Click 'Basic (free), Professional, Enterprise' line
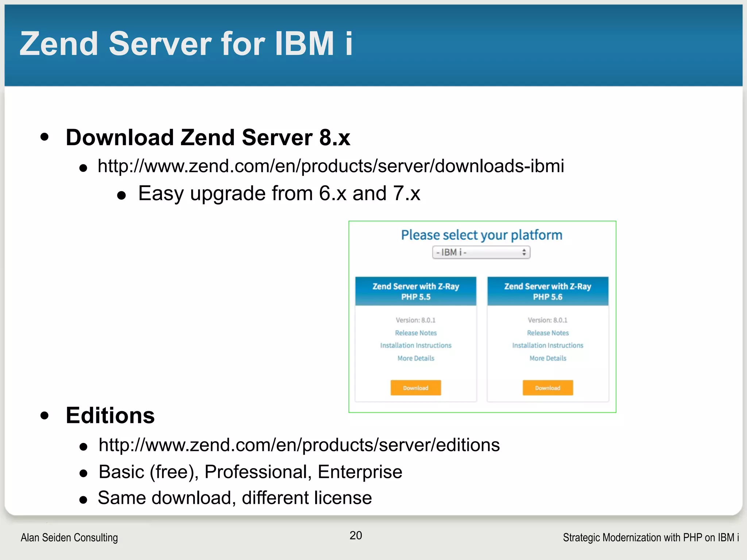747x560 pixels. pyautogui.click(x=250, y=472)
